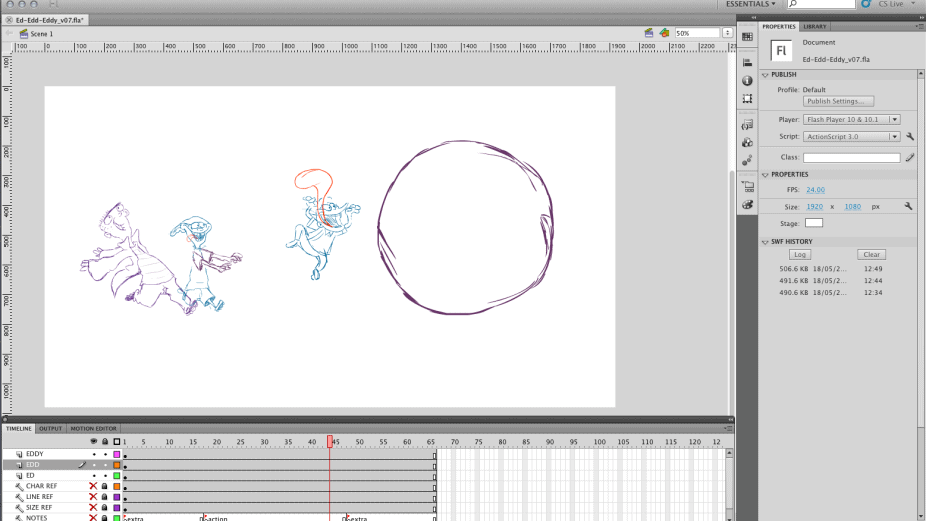This screenshot has height=521, width=926.
Task: Click the ActionScript settings wrench icon
Action: tap(910, 136)
